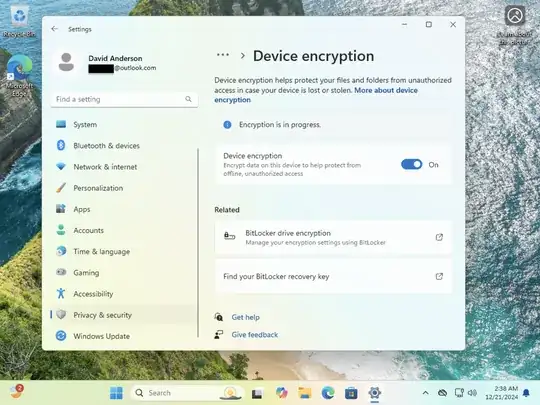The width and height of the screenshot is (540, 405).
Task: Click the back arrow in Settings
Action: 54,29
